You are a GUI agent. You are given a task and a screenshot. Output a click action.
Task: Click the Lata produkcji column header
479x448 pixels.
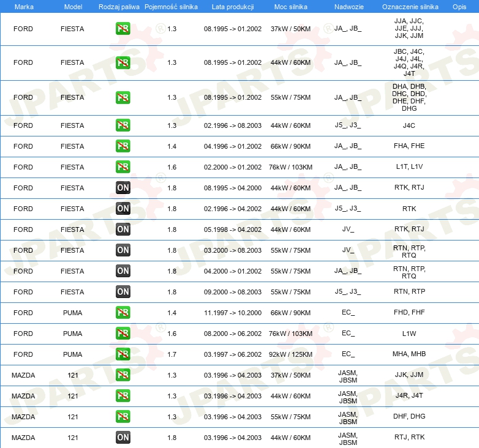[233, 7]
